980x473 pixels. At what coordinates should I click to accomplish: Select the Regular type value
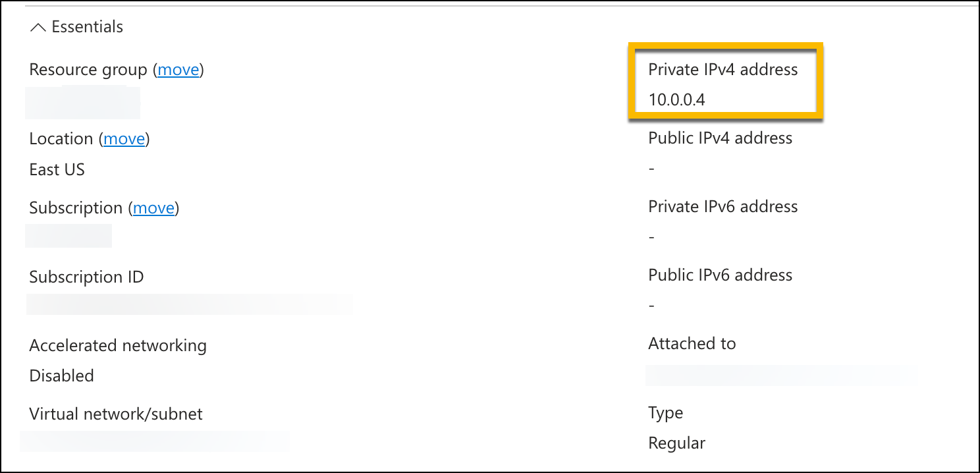pyautogui.click(x=676, y=443)
